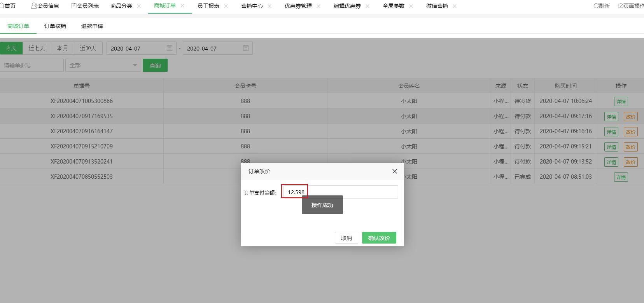Close the 营销中心 tab
The image size is (644, 303).
tap(269, 6)
